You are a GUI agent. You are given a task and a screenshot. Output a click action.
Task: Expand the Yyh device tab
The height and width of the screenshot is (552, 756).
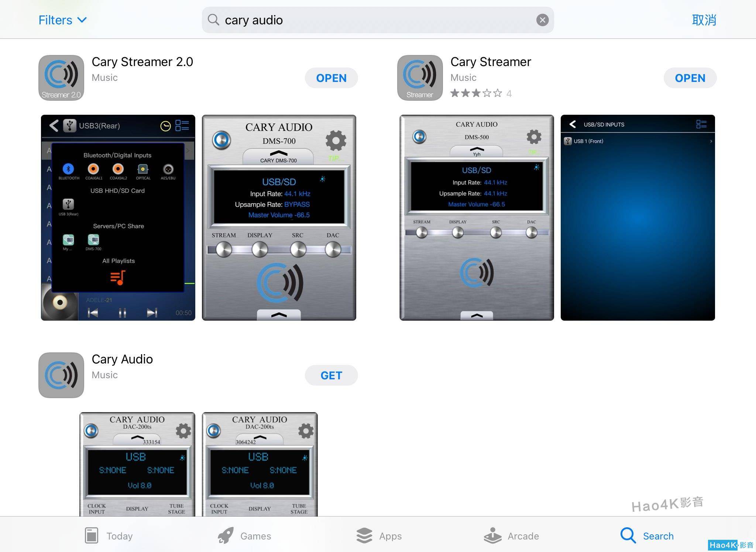[477, 151]
